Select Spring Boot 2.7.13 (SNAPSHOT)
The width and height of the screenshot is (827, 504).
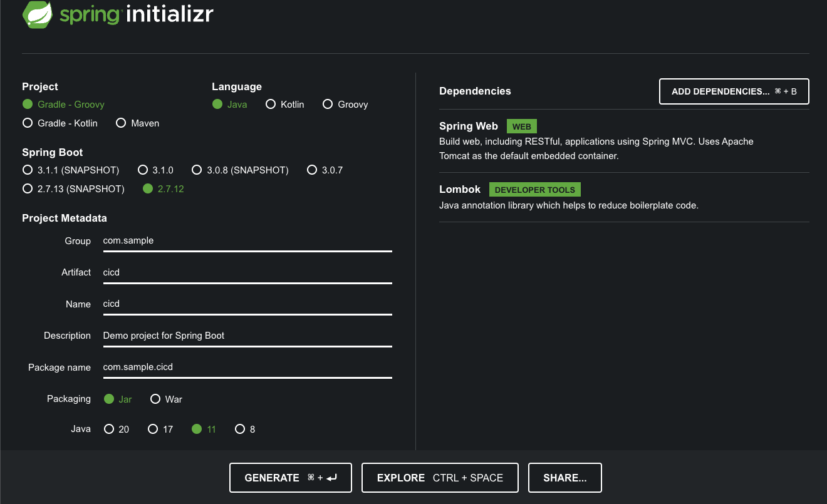tap(73, 189)
